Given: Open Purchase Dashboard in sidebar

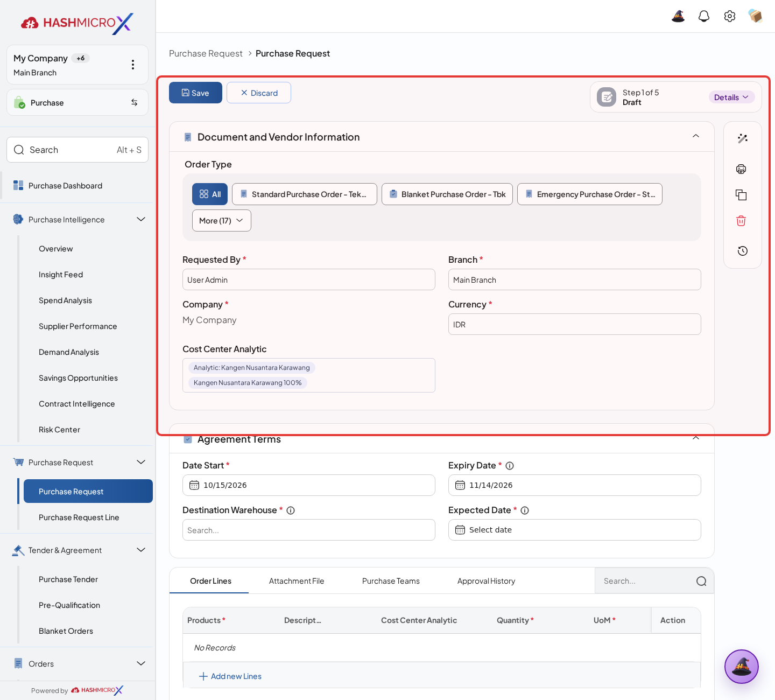Looking at the screenshot, I should coord(66,186).
